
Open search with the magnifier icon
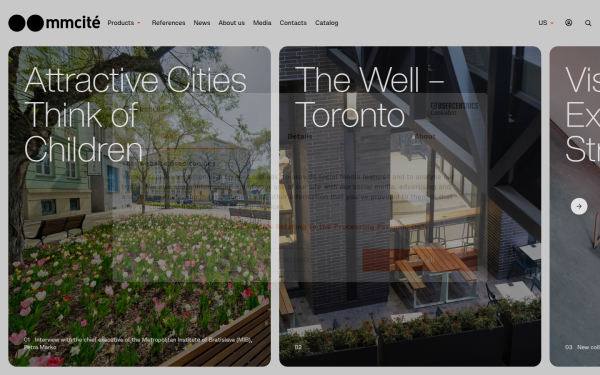click(588, 23)
